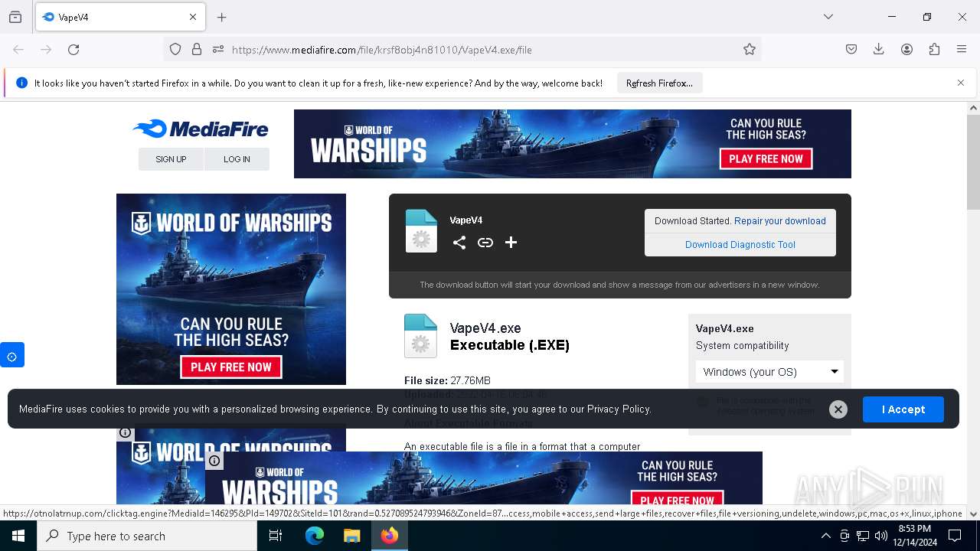This screenshot has height=551, width=980.
Task: Go to MediaFire home via logo
Action: [201, 129]
